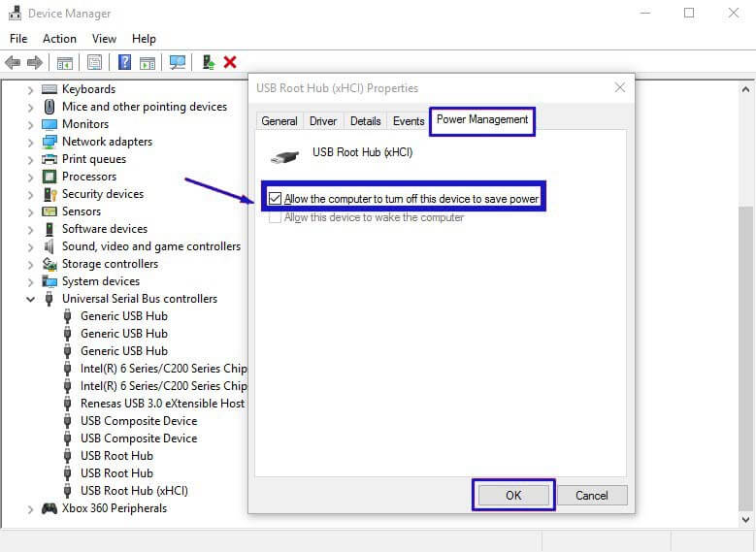
Task: Expand the Print queues node
Action: (30, 159)
